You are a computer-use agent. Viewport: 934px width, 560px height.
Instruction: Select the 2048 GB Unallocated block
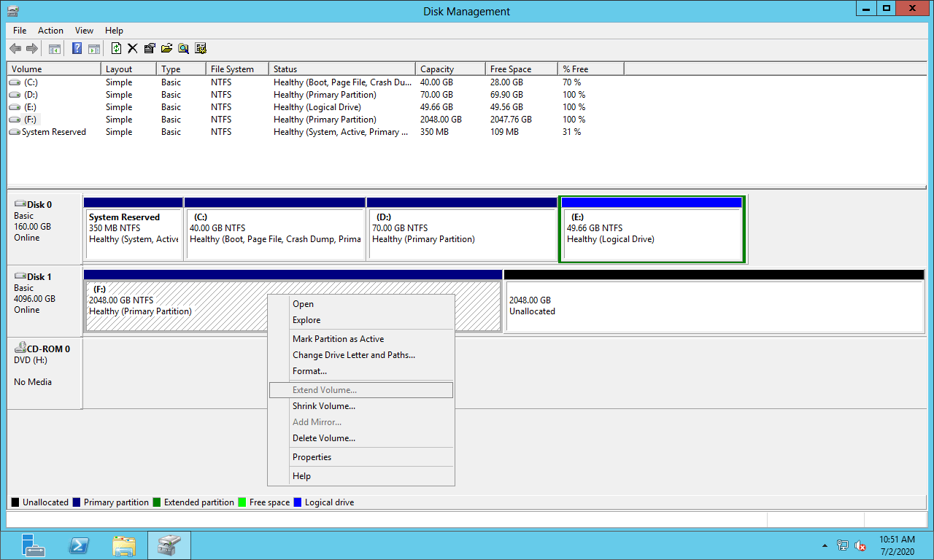[714, 306]
